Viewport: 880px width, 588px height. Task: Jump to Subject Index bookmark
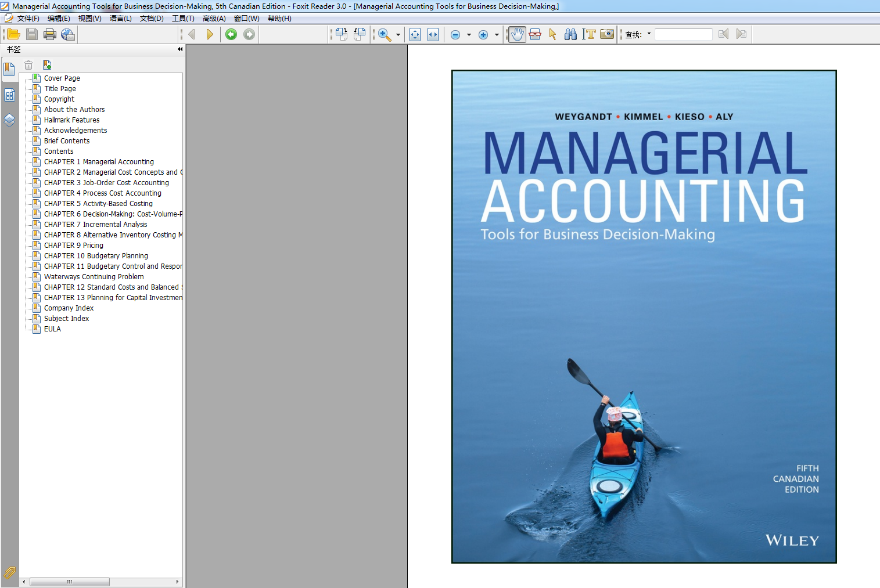(66, 319)
